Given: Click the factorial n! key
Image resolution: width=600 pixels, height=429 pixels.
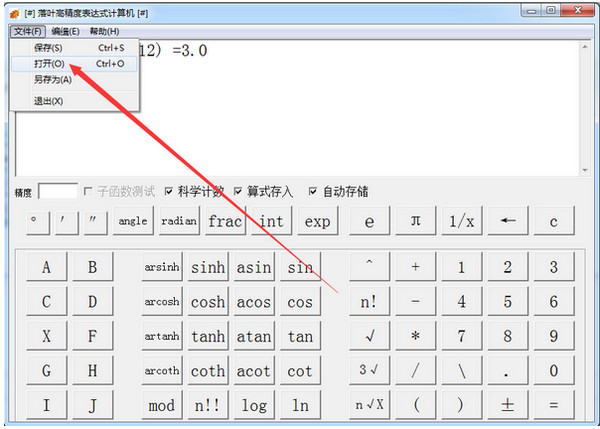Looking at the screenshot, I should [369, 301].
